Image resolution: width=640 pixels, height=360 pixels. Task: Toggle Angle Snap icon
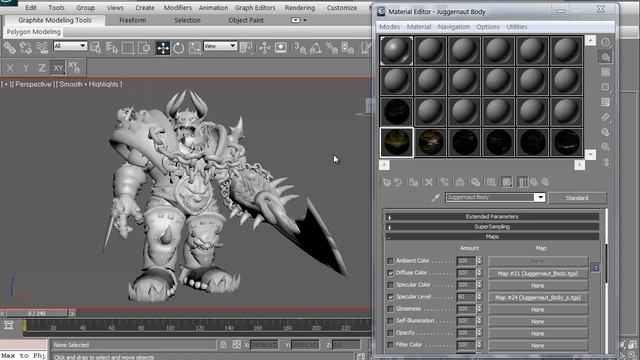pyautogui.click(x=316, y=48)
